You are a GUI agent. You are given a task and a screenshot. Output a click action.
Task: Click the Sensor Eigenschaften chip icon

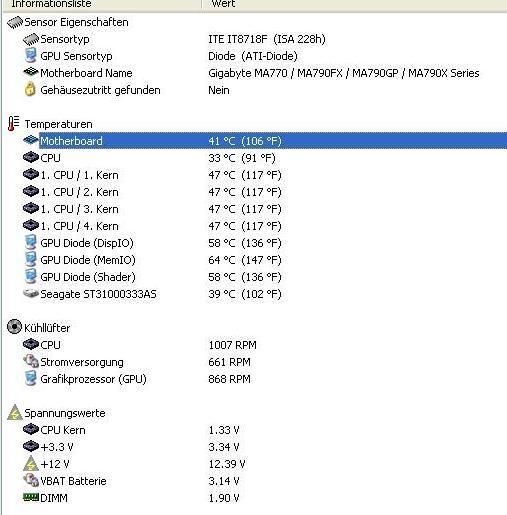point(15,22)
